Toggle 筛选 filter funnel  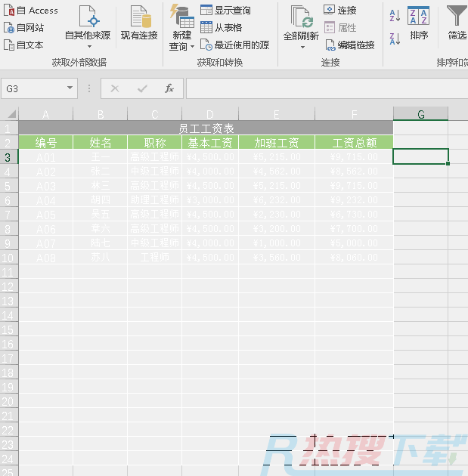pos(457,23)
